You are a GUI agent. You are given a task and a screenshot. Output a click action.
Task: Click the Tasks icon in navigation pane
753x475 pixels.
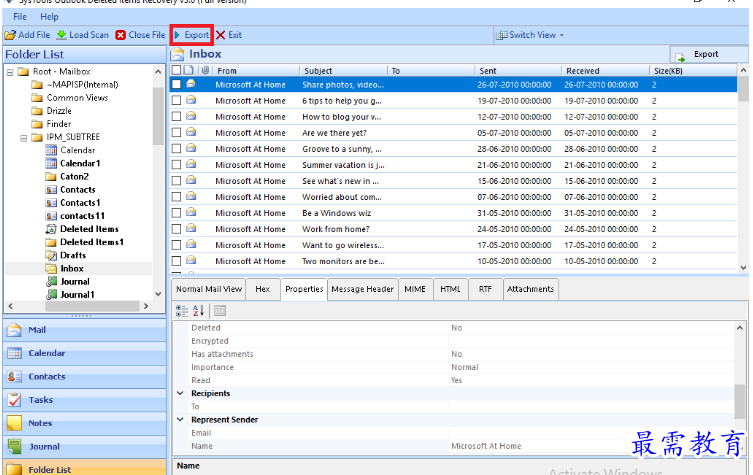pyautogui.click(x=14, y=400)
